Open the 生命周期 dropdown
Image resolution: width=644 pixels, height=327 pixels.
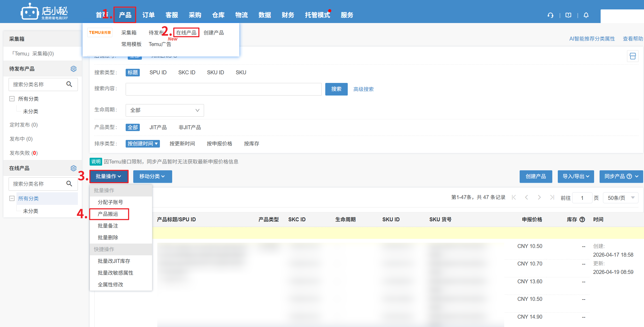(165, 110)
